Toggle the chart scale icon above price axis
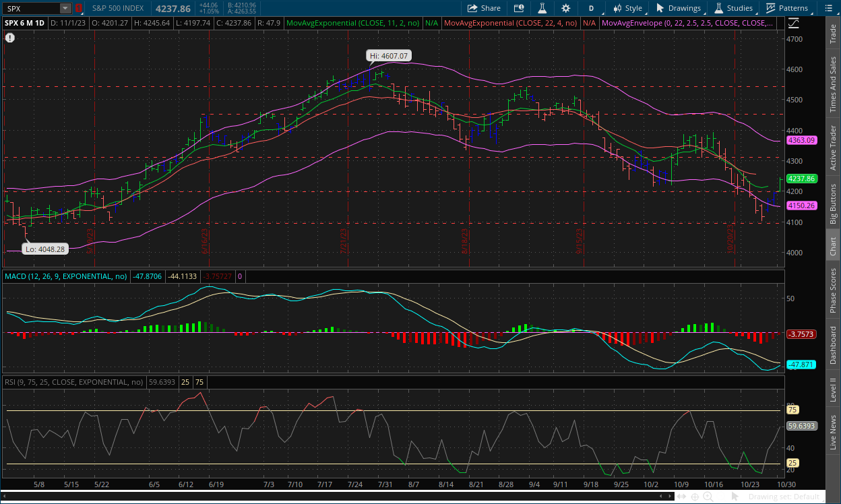 793,23
